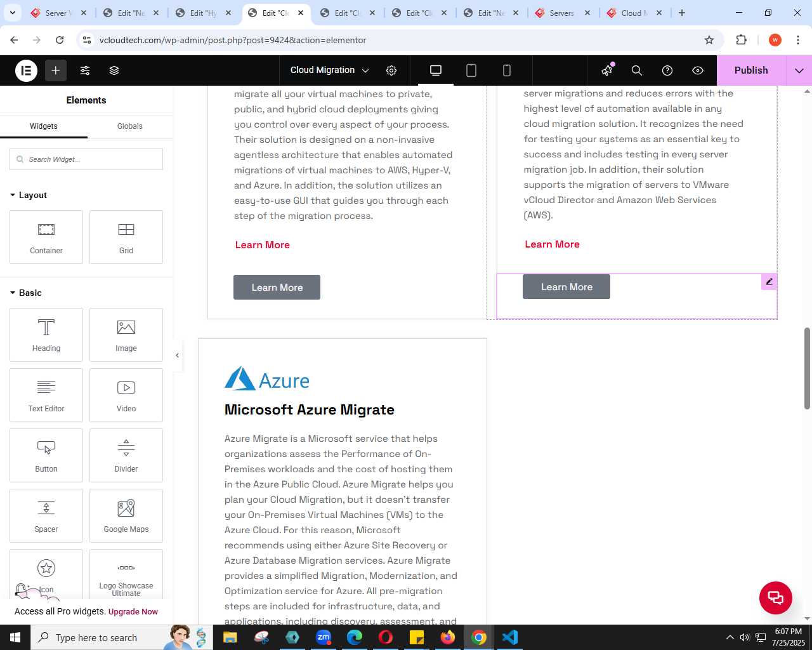Select the Microsoft Azure Migrate heading
The height and width of the screenshot is (650, 812).
click(x=310, y=410)
